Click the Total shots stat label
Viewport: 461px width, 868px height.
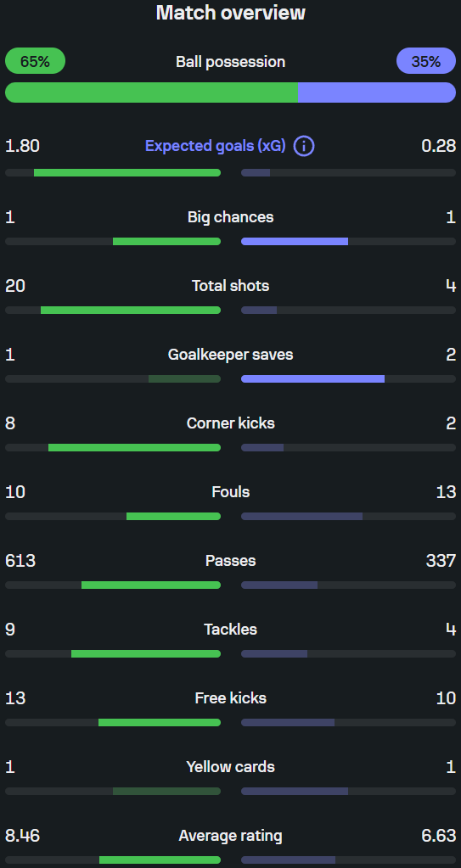tap(231, 286)
